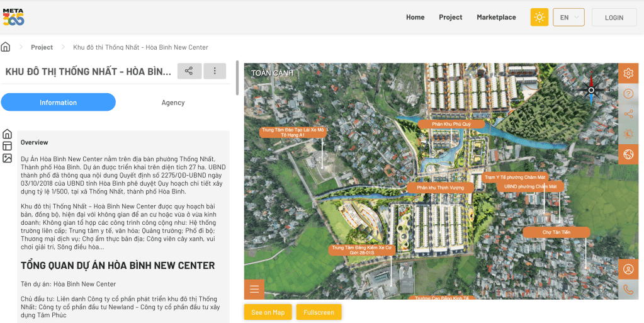644x323 pixels.
Task: Open the agent profile icon on map
Action: tap(628, 269)
